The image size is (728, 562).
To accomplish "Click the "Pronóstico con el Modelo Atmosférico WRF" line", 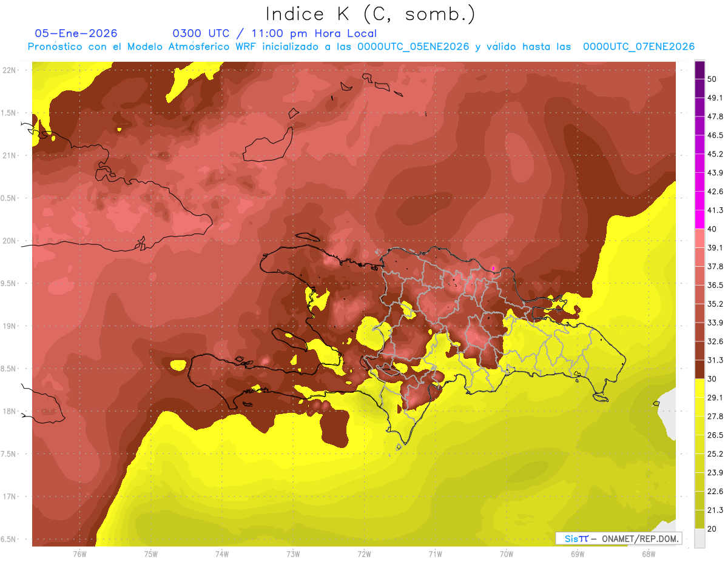I will [x=361, y=47].
